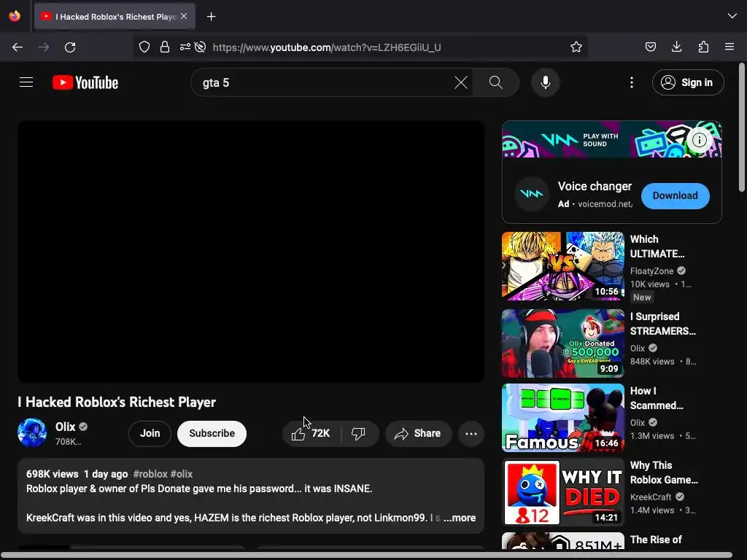Expand the description with ...more
Image resolution: width=747 pixels, height=560 pixels.
click(460, 518)
